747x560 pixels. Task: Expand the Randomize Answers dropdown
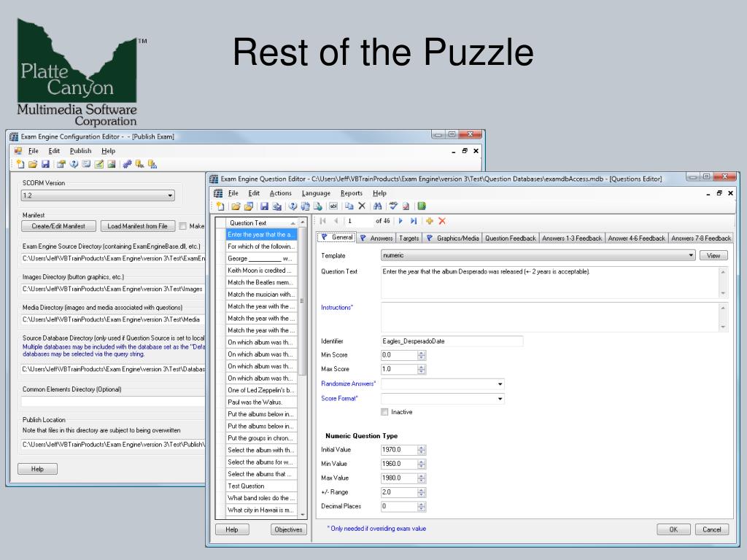pos(443,384)
